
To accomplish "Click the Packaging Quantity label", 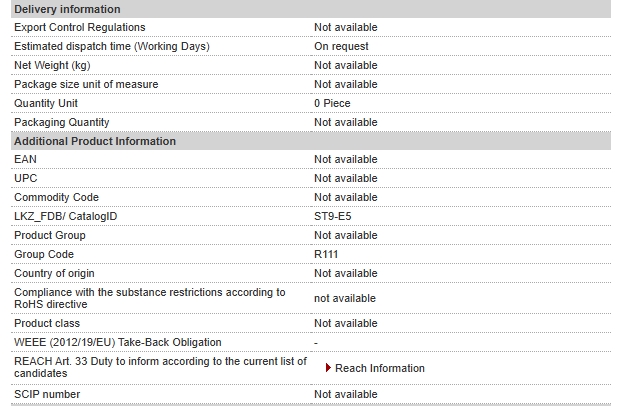I will (x=61, y=122).
